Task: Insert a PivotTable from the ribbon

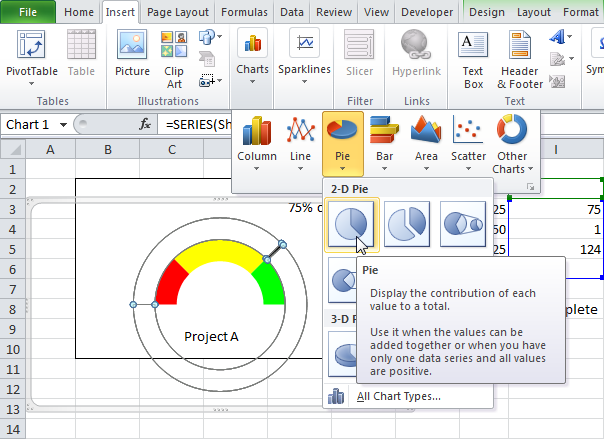Action: point(31,55)
